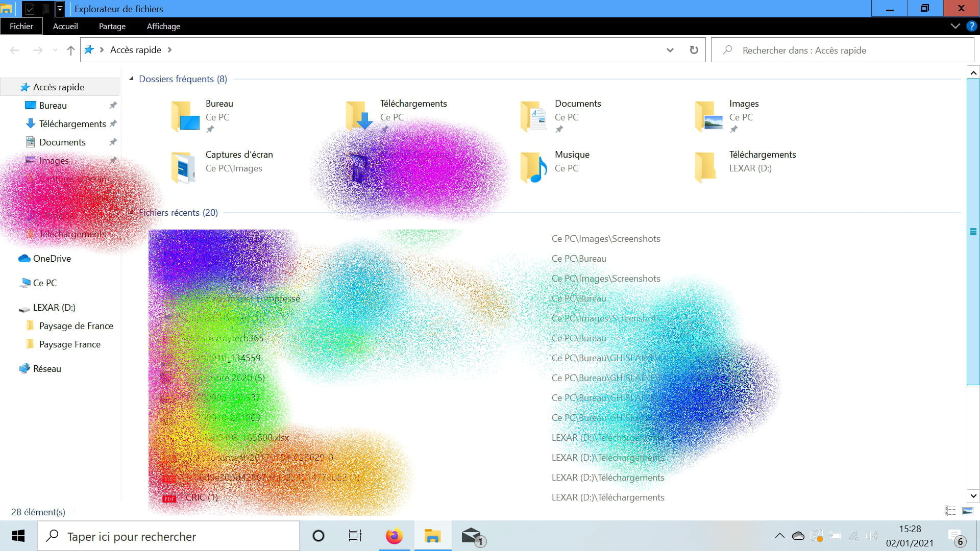Image resolution: width=980 pixels, height=551 pixels.
Task: Unpin Bureau from quick access sidebar
Action: click(113, 105)
